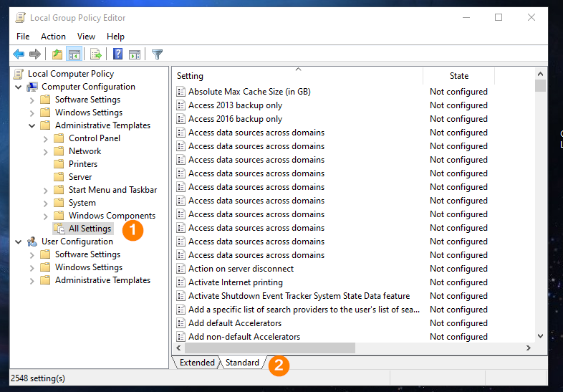
Task: Collapse the User Configuration node
Action: (x=19, y=242)
